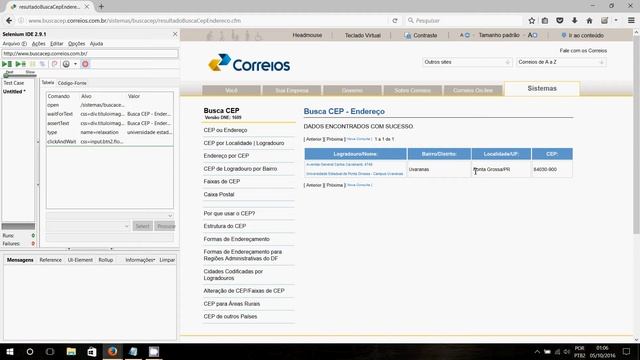Image resolution: width=640 pixels, height=360 pixels.
Task: Click the Selenium Base URL field
Action: tap(90, 53)
